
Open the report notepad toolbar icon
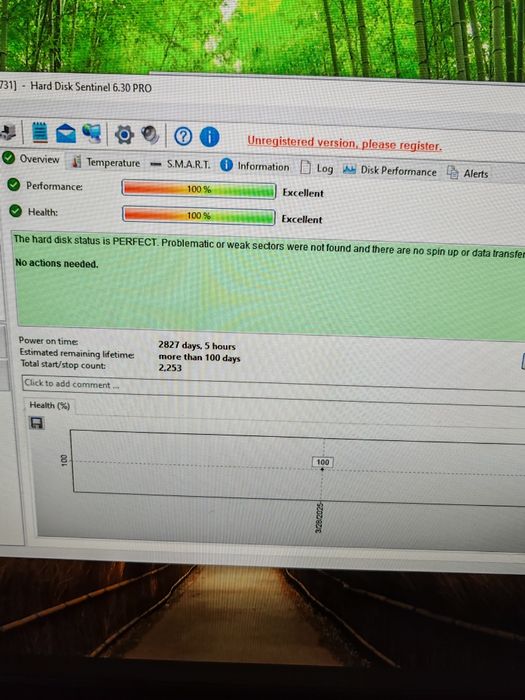(40, 133)
